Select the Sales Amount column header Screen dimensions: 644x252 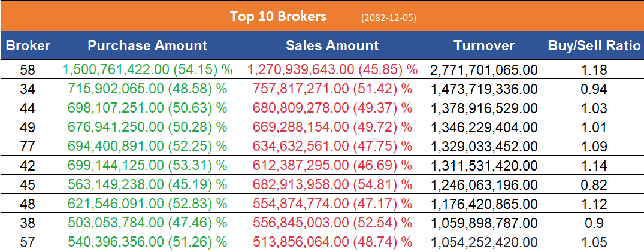click(332, 45)
